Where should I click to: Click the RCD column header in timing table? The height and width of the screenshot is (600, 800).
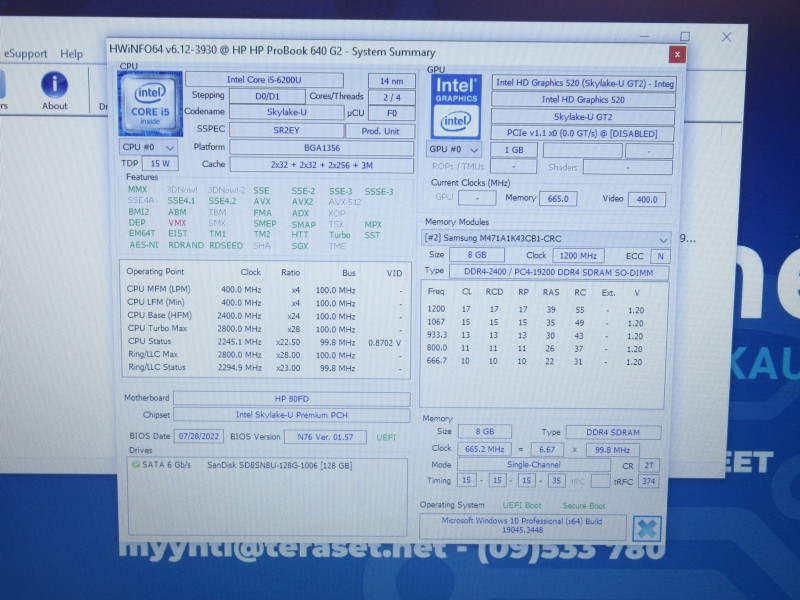pyautogui.click(x=494, y=292)
